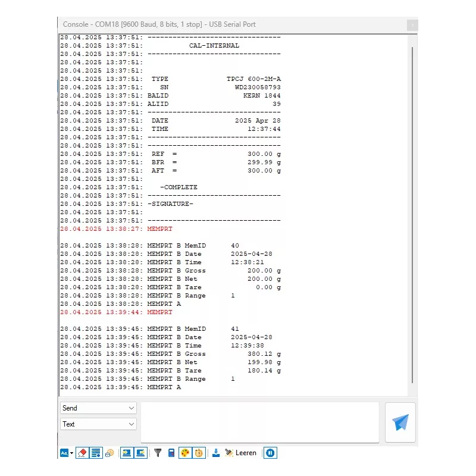Click the clock history icon in the toolbar
This screenshot has height=476, width=476.
(x=109, y=453)
